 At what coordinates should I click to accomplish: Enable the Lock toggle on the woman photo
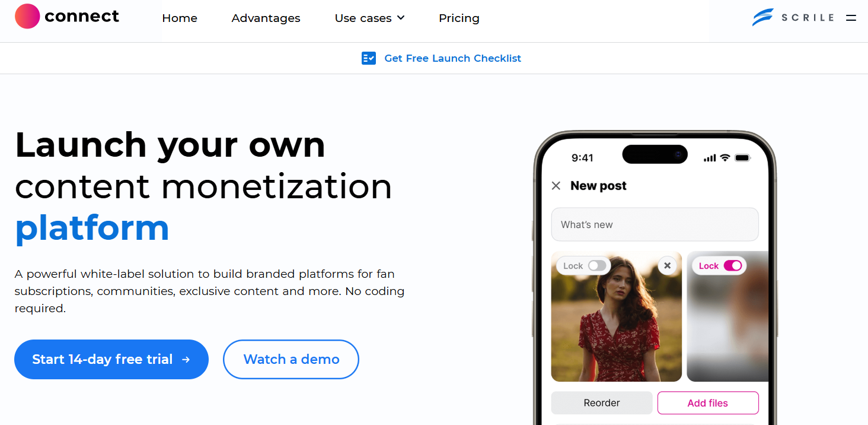597,266
